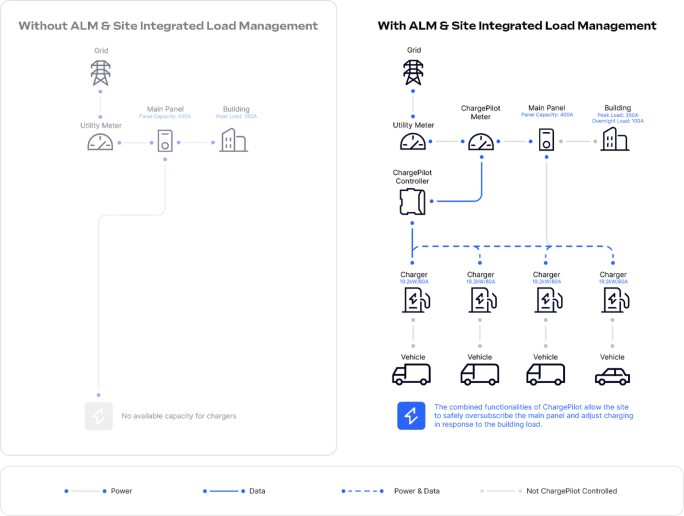Click the 'With ALM & Site Integrated Load Management' heading
The height and width of the screenshot is (516, 684).
tap(517, 26)
